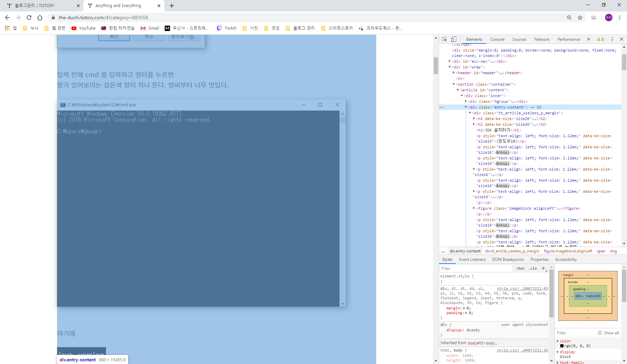The image size is (627, 364).
Task: Open the Chrome profile avatar
Action: pyautogui.click(x=609, y=18)
